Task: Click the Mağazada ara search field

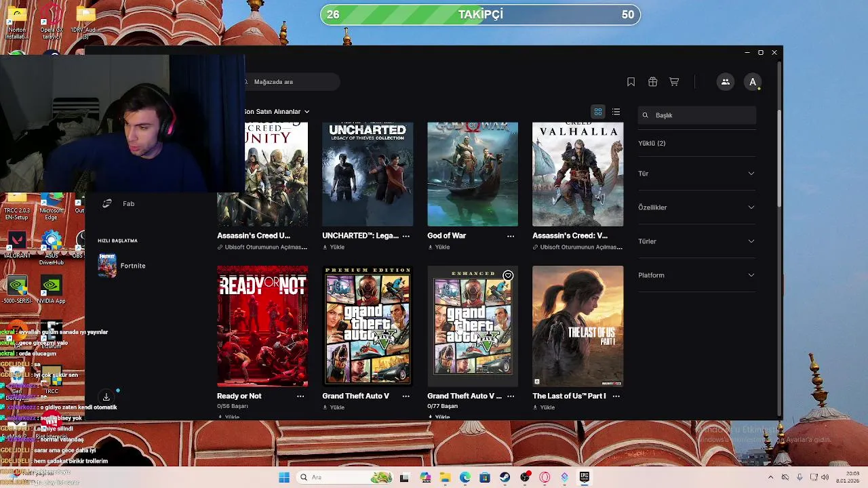Action: [292, 82]
